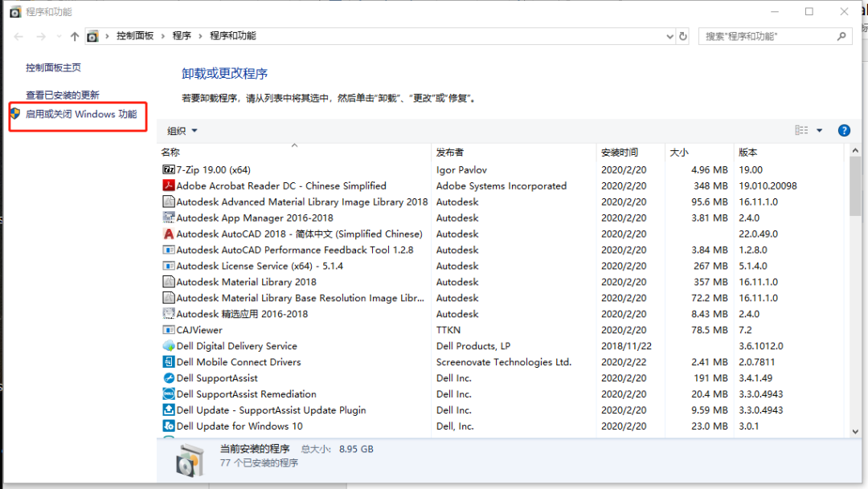Open the 组织 dropdown menu

click(182, 131)
